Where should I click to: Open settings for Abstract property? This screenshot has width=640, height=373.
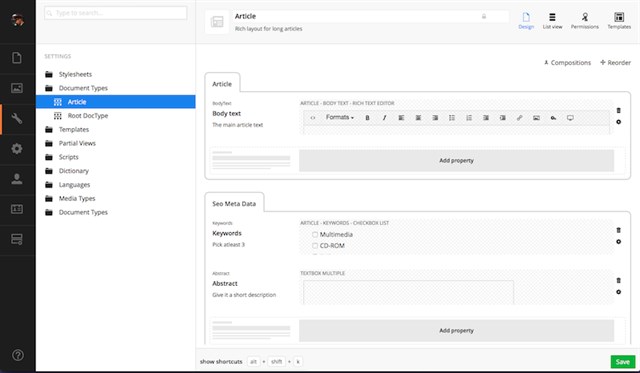click(618, 292)
